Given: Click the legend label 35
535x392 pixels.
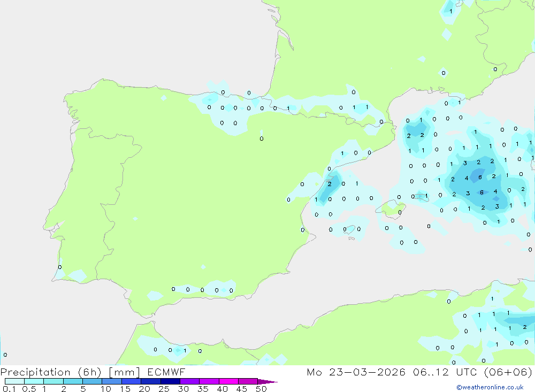Looking at the screenshot, I should coord(203,389).
